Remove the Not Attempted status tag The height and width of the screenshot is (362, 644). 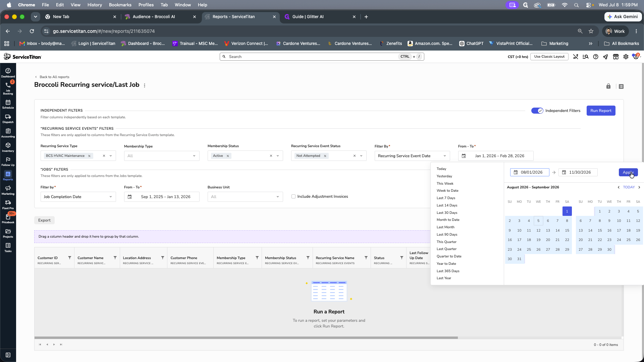click(x=325, y=156)
